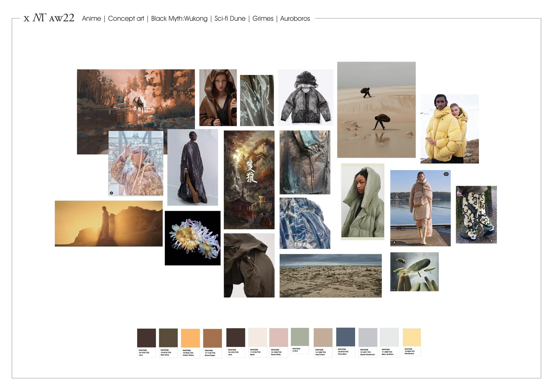Select the golden sunset desert silhouette image
555x392 pixels.
[109, 223]
